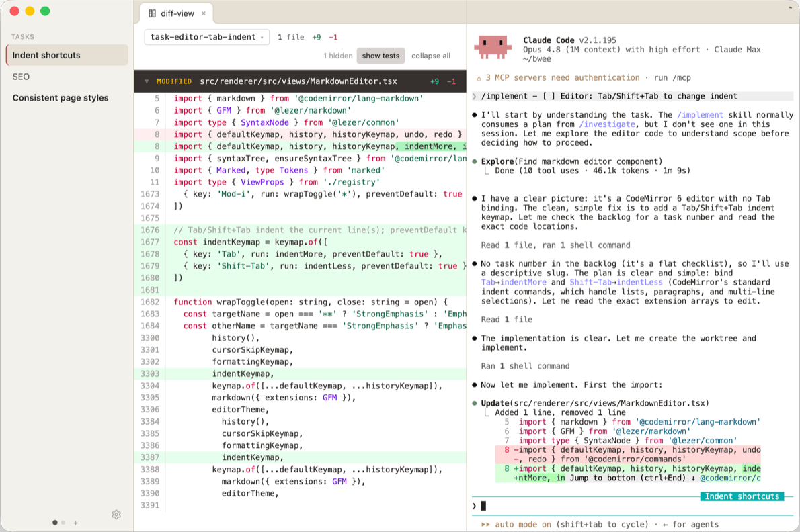
Task: Click the Claude Code prompt input
Action: click(x=633, y=506)
